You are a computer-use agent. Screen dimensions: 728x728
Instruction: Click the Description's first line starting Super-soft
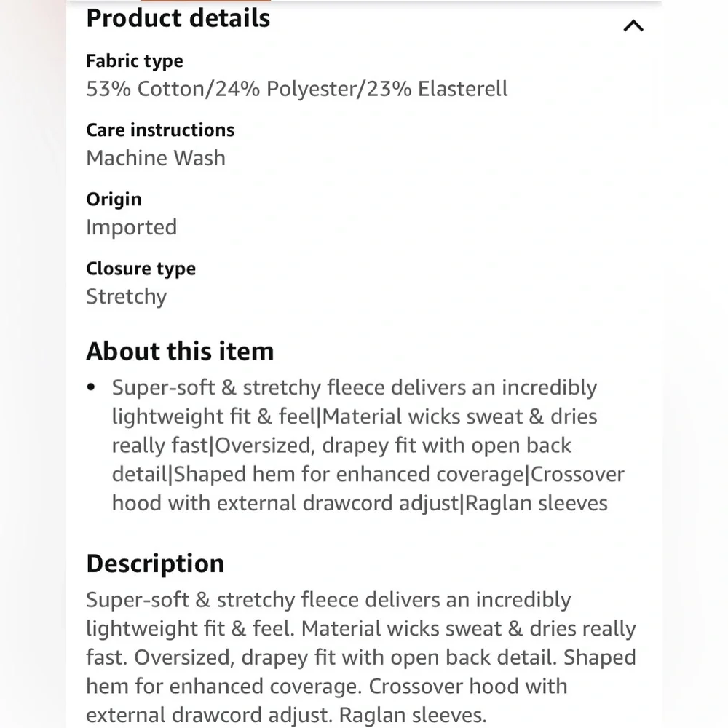pos(328,600)
